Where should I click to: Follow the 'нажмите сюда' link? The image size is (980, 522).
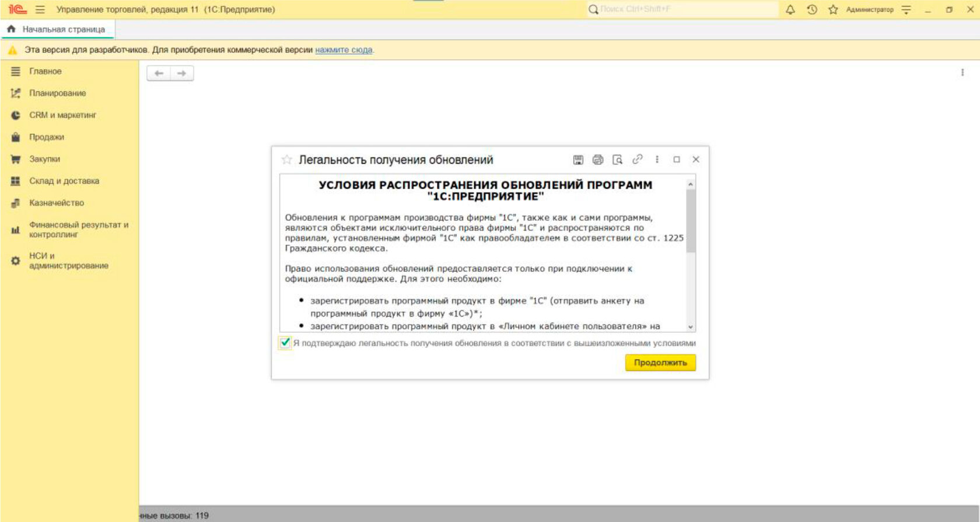[x=344, y=50]
